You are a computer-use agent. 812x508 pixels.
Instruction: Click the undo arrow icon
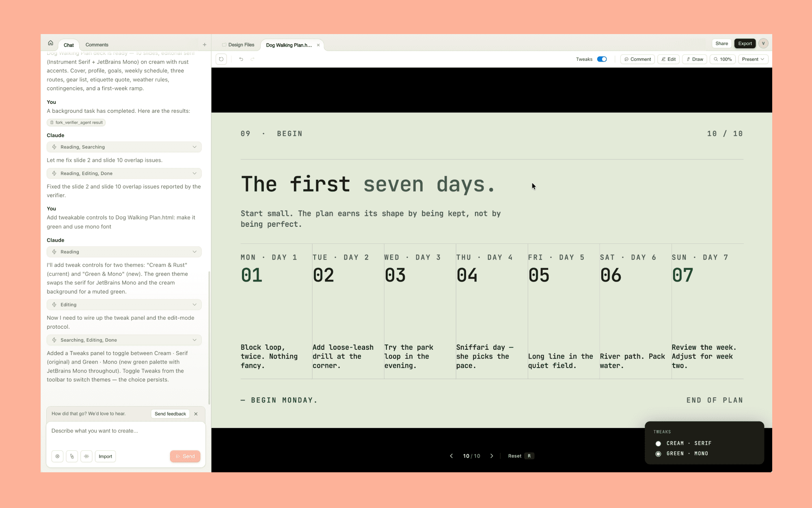241,59
